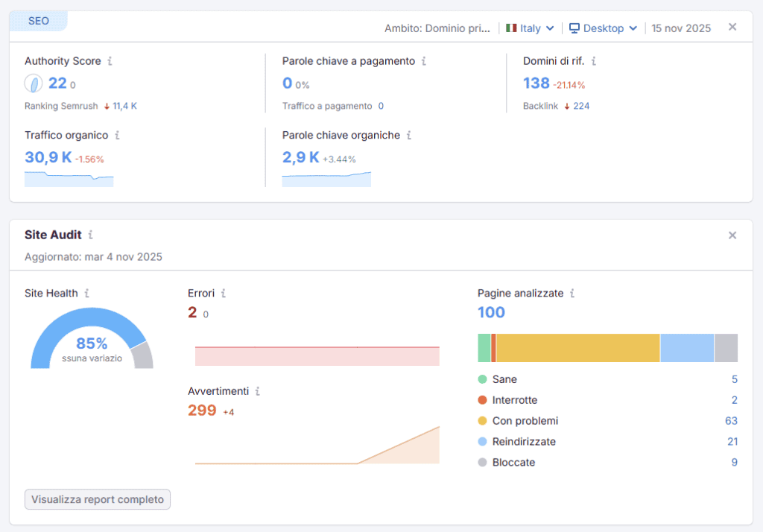Open Interrotte pages count 2

[x=734, y=400]
